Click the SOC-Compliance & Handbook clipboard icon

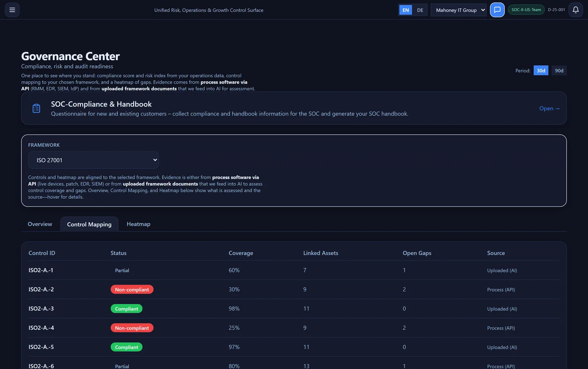(x=36, y=108)
